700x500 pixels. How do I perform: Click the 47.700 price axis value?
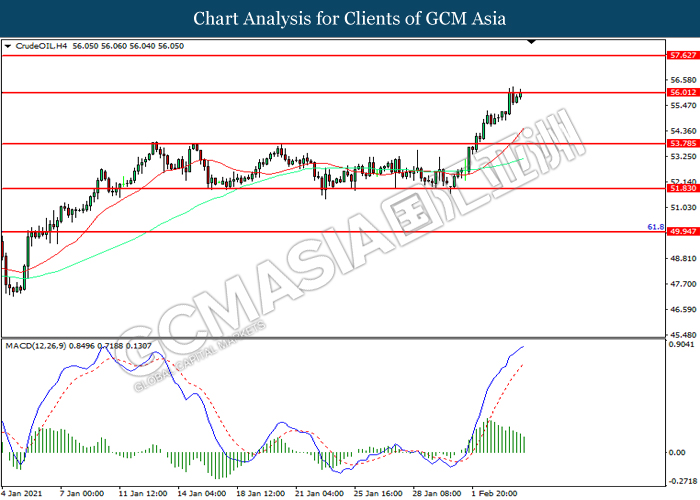(683, 284)
